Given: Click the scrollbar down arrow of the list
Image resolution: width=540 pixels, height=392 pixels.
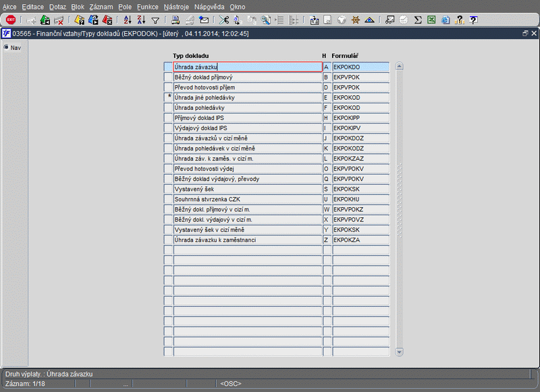Looking at the screenshot, I should pyautogui.click(x=399, y=352).
